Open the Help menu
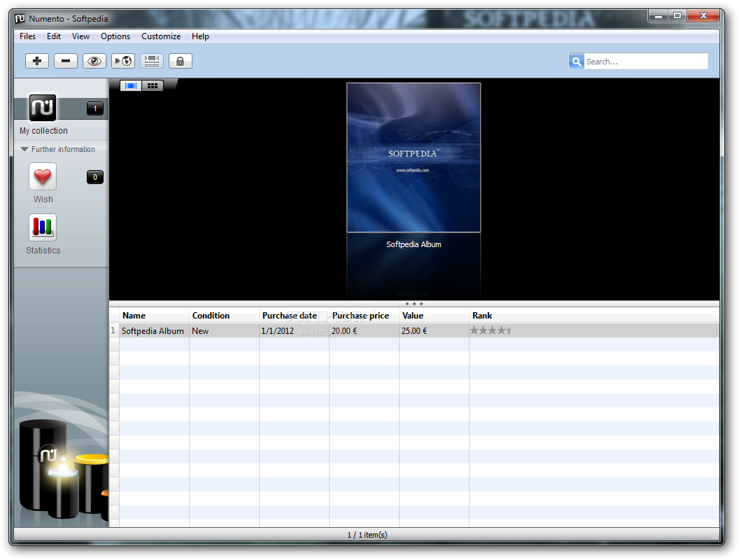The width and height of the screenshot is (739, 560). (x=200, y=36)
